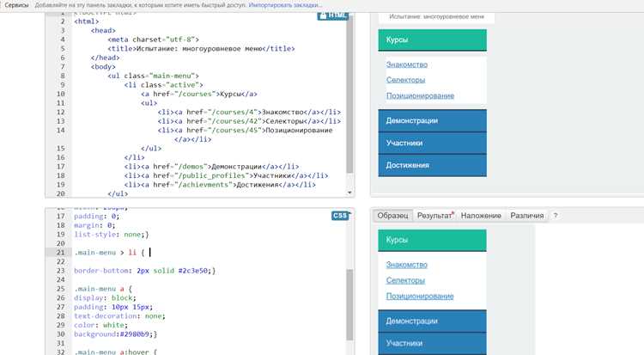This screenshot has width=644, height=355.
Task: Click Участники item in result preview
Action: tap(432, 143)
